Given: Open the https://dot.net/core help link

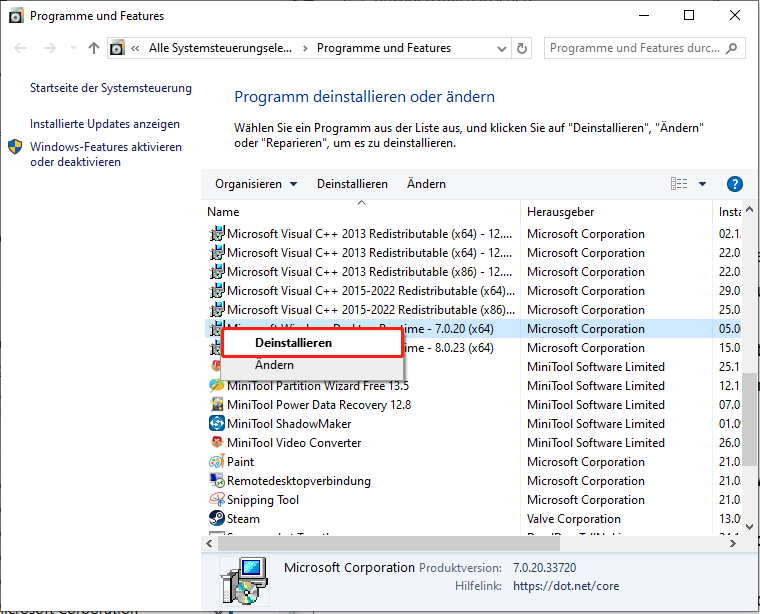Looking at the screenshot, I should pyautogui.click(x=566, y=586).
